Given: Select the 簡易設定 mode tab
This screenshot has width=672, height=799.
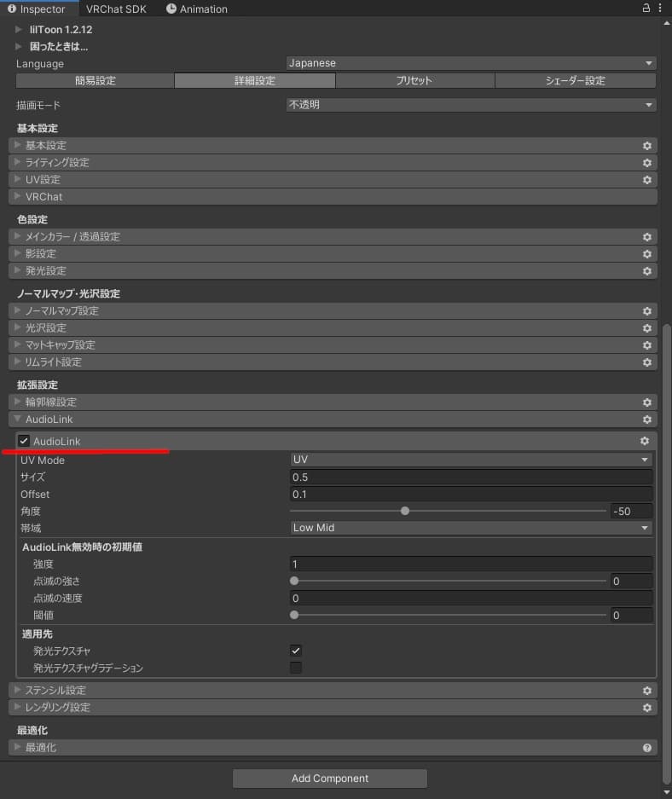Looking at the screenshot, I should pyautogui.click(x=96, y=80).
